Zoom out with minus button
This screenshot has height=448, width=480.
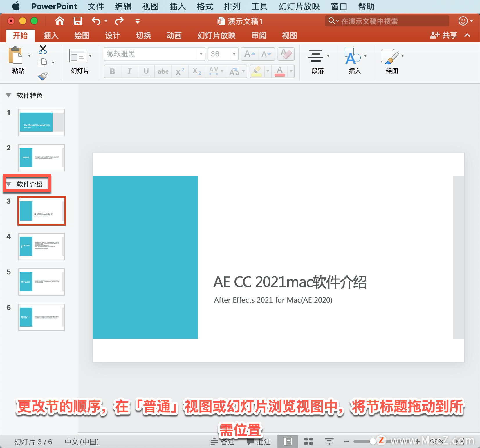[x=346, y=442]
